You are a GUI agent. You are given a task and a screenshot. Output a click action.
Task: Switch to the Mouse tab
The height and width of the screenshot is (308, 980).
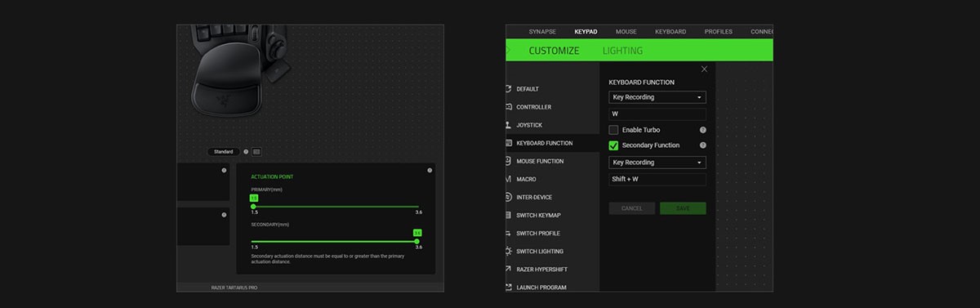pyautogui.click(x=626, y=31)
